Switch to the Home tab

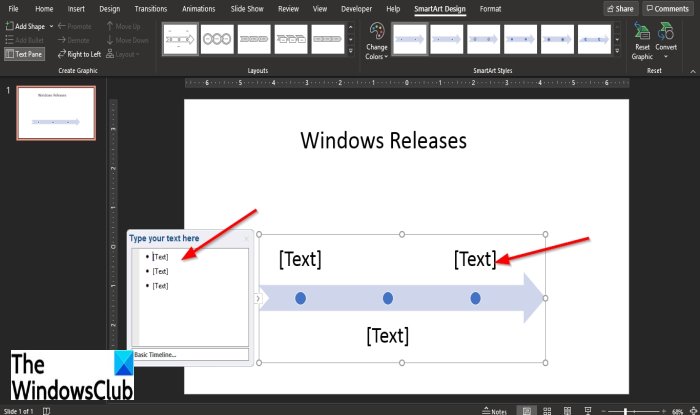(x=44, y=8)
